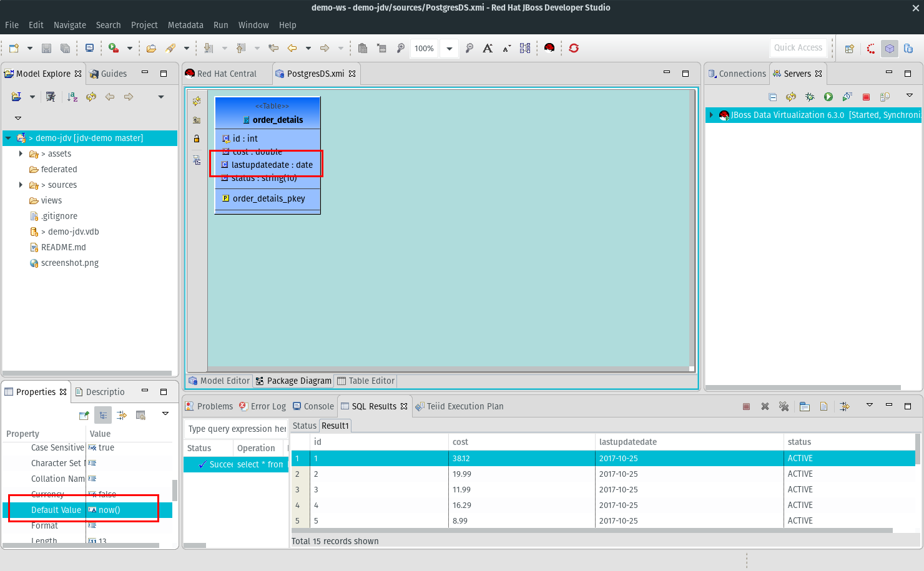Click the diagram auto-layout icon in toolbar
The width and height of the screenshot is (924, 571).
525,48
